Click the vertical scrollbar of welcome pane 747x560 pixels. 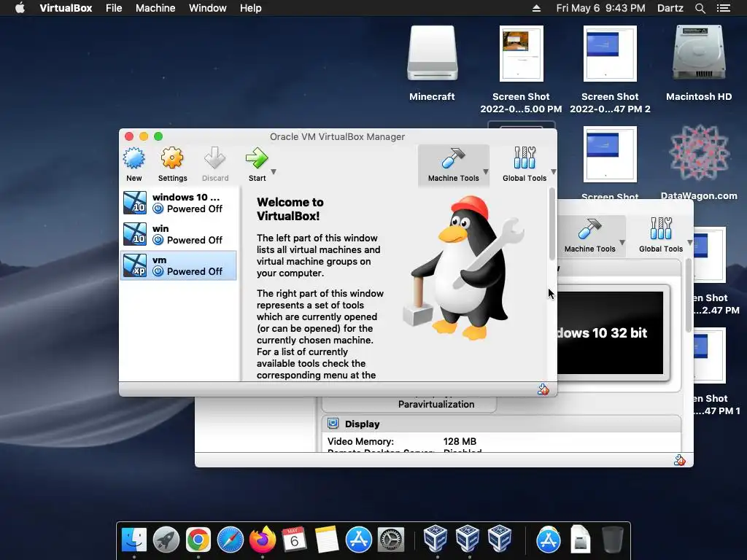coord(552,224)
